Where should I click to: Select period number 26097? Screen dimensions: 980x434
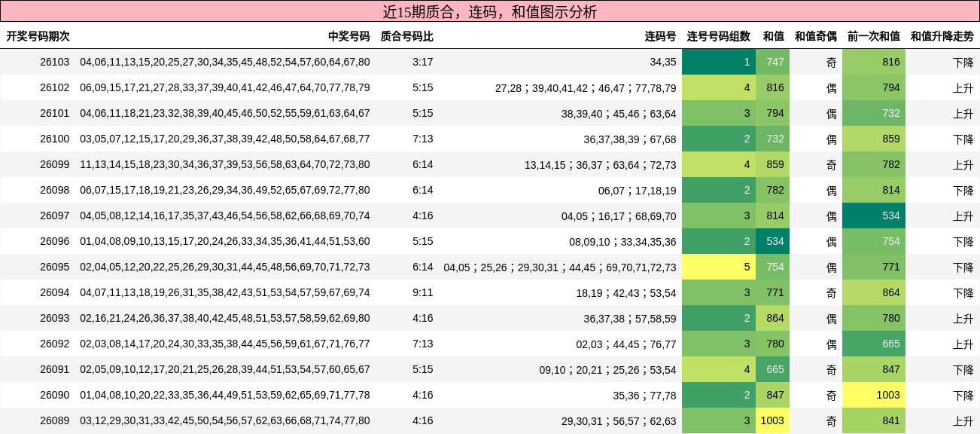tap(54, 215)
